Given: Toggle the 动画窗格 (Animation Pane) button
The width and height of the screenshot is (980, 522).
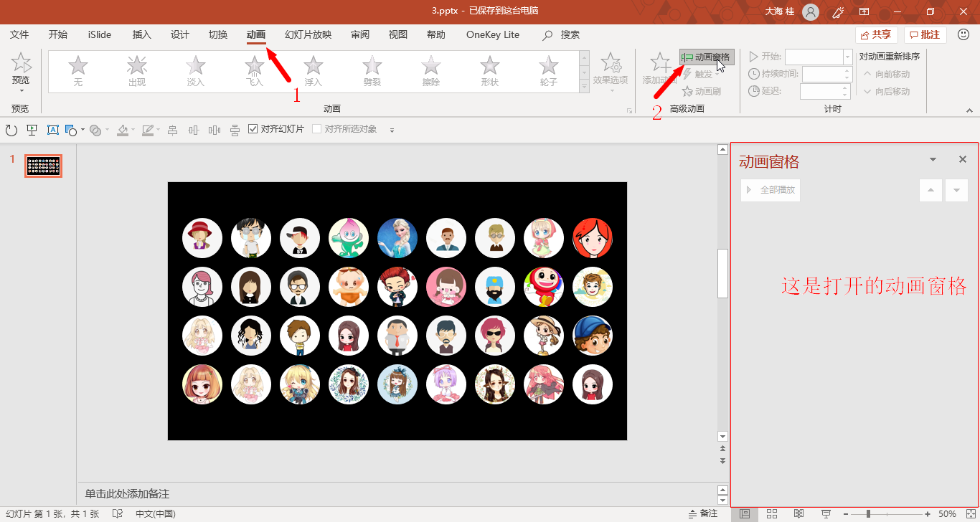Looking at the screenshot, I should [x=707, y=57].
